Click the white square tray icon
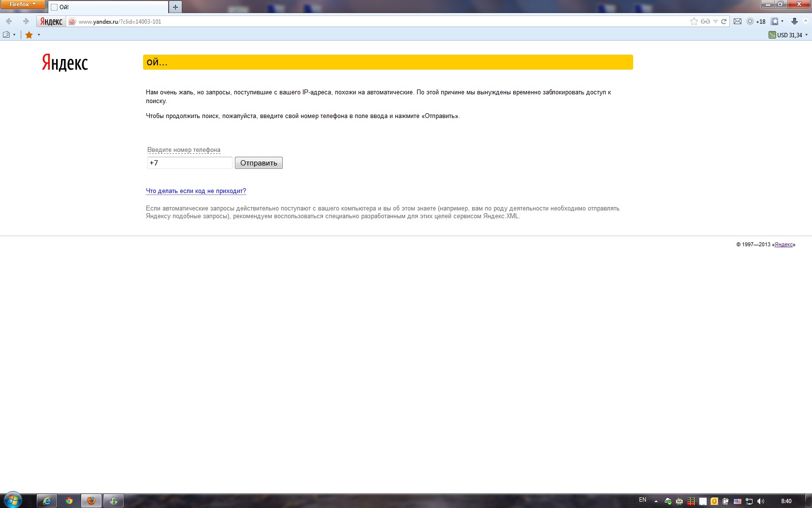812x508 pixels. 703,501
